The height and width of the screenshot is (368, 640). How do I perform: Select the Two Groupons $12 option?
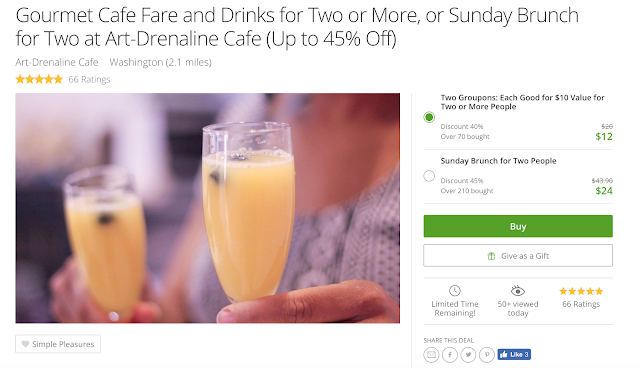tap(429, 117)
